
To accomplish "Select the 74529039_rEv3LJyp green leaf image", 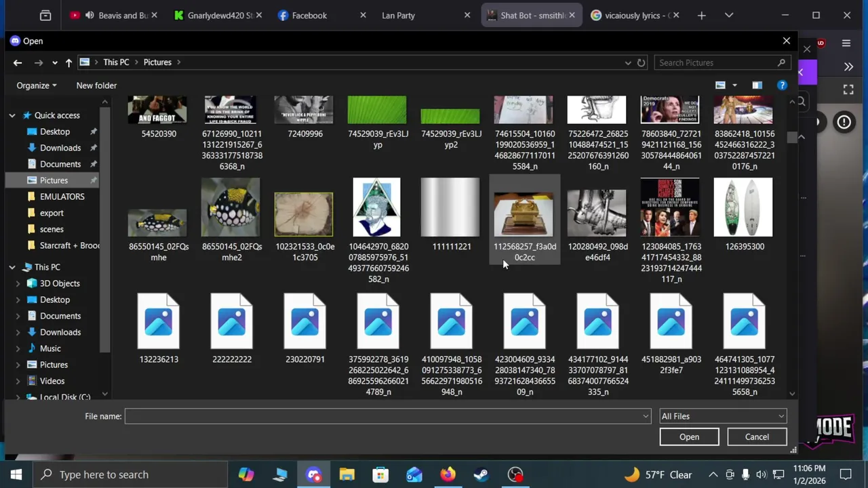I will pos(377,110).
